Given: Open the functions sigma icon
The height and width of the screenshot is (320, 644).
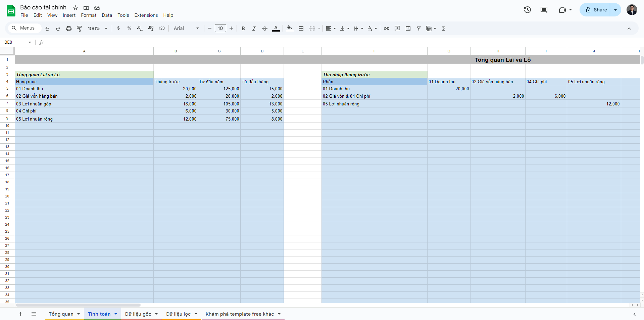Looking at the screenshot, I should [444, 29].
